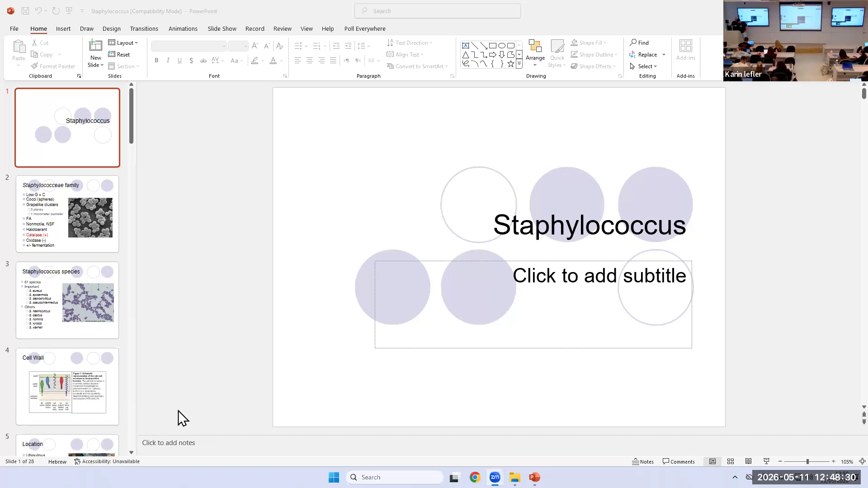Toggle text Shadow effect
Image resolution: width=868 pixels, height=488 pixels.
pyautogui.click(x=191, y=61)
